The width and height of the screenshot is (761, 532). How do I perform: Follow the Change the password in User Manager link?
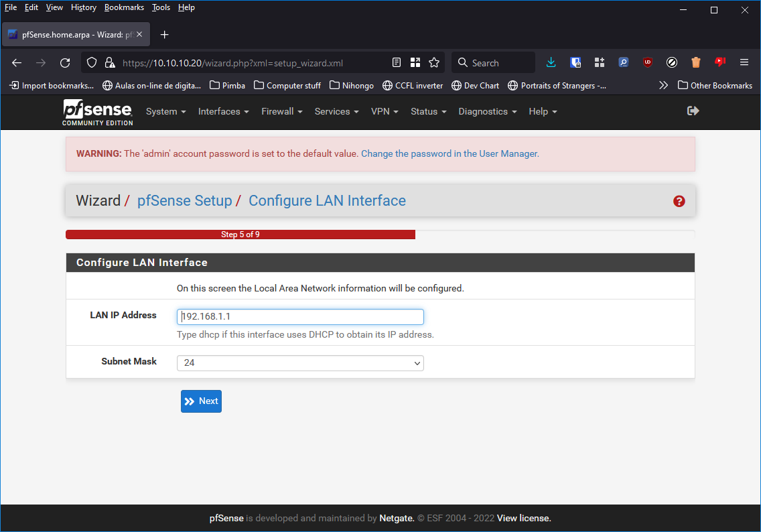(449, 153)
